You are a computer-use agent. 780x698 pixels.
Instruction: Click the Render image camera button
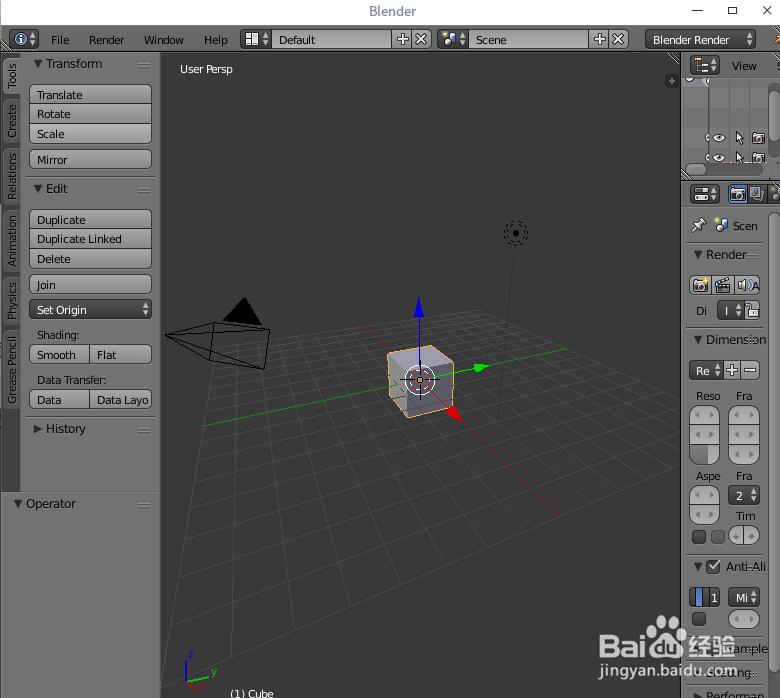(700, 285)
